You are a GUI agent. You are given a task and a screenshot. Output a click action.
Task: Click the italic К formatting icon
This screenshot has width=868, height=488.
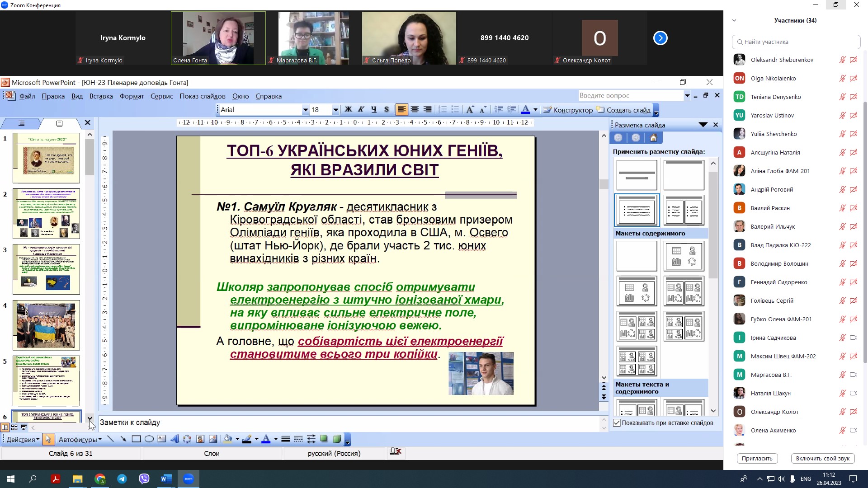(361, 110)
